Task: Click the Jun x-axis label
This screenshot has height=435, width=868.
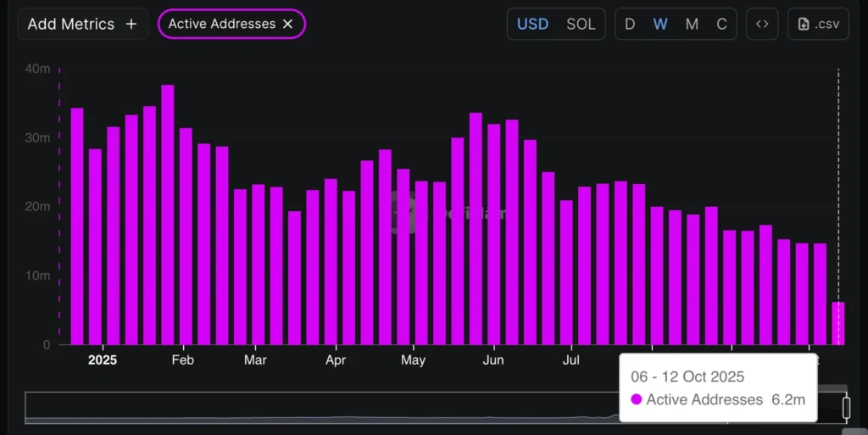Action: point(492,360)
